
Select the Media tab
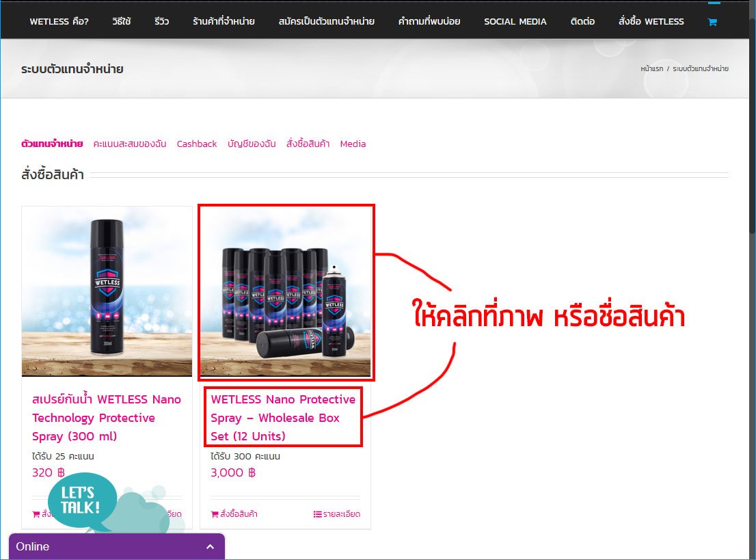[353, 144]
